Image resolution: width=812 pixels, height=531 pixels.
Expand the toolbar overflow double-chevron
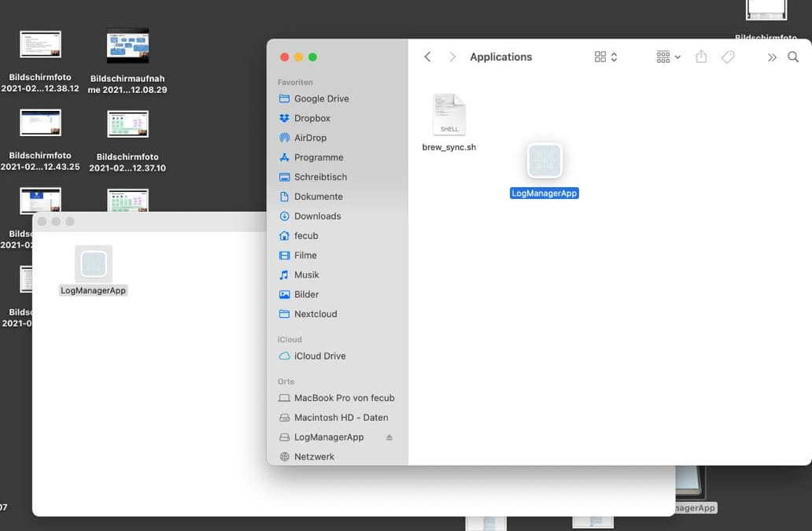772,57
